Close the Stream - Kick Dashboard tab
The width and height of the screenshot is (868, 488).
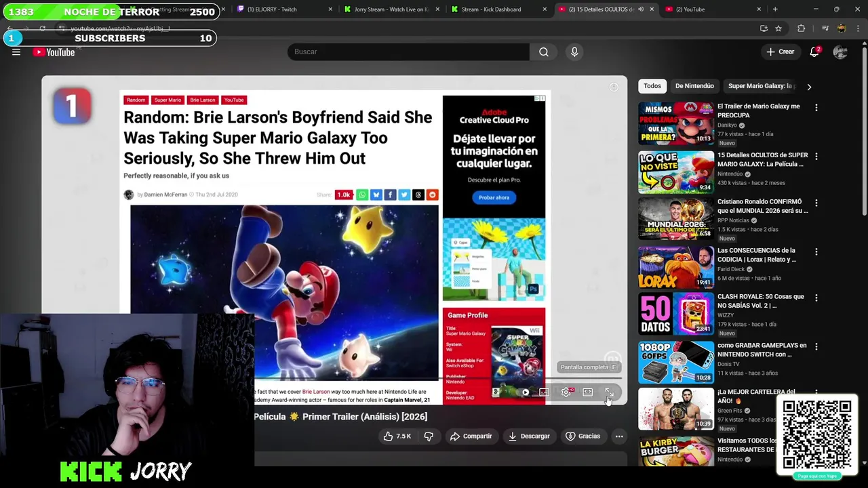(545, 9)
